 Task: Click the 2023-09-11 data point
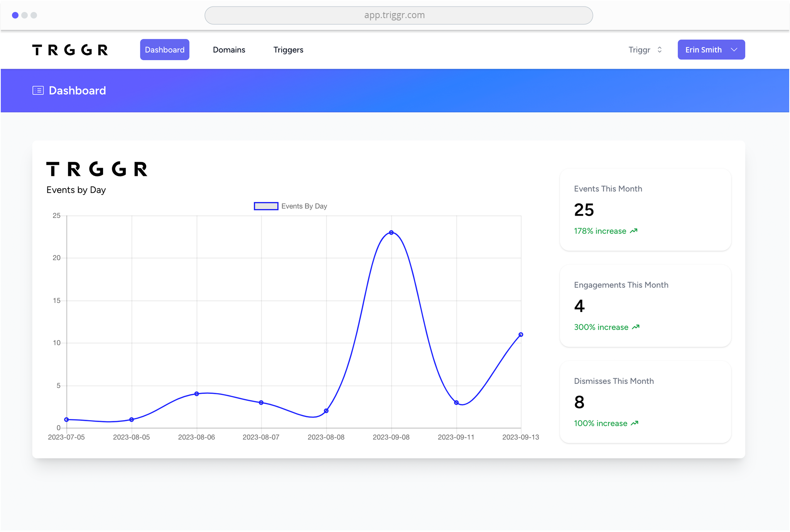click(456, 402)
